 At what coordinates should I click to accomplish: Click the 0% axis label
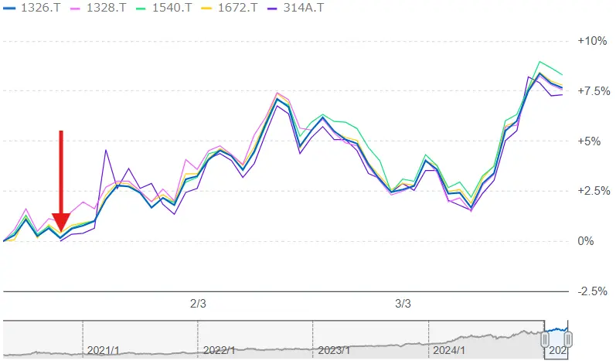(x=585, y=241)
